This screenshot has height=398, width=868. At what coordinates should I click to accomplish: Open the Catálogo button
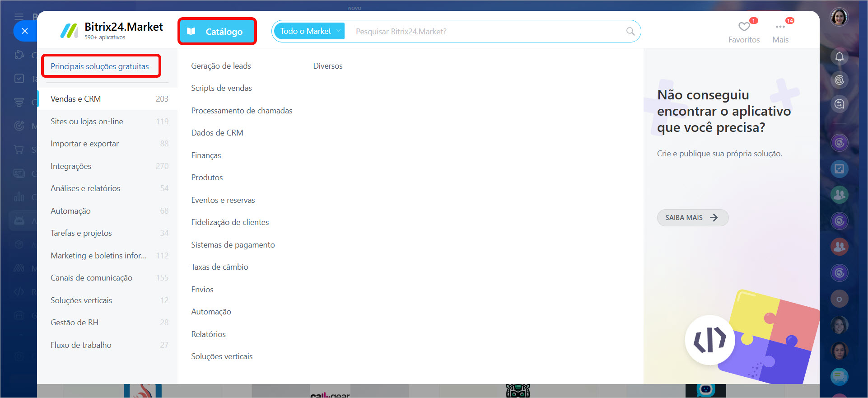pos(217,31)
